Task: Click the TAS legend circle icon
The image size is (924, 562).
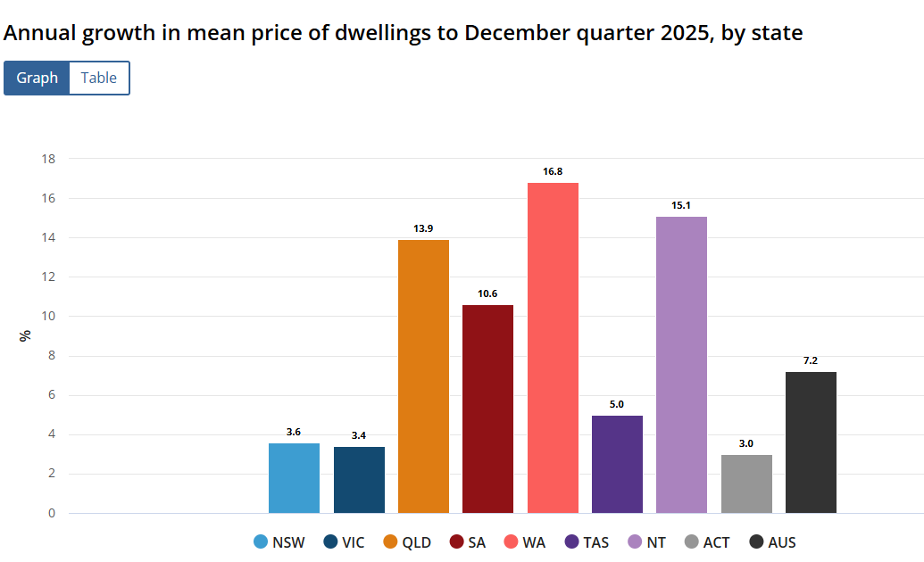Action: pyautogui.click(x=573, y=541)
